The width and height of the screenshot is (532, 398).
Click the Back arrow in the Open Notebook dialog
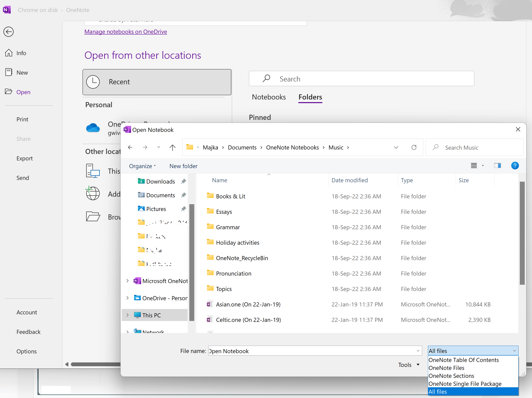click(130, 147)
